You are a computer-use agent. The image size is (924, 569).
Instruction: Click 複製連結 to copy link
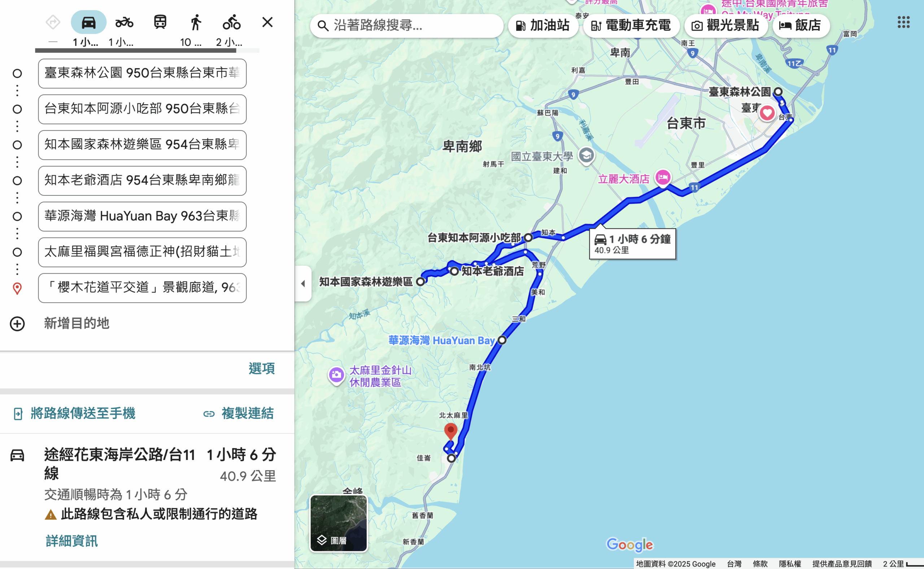point(239,414)
